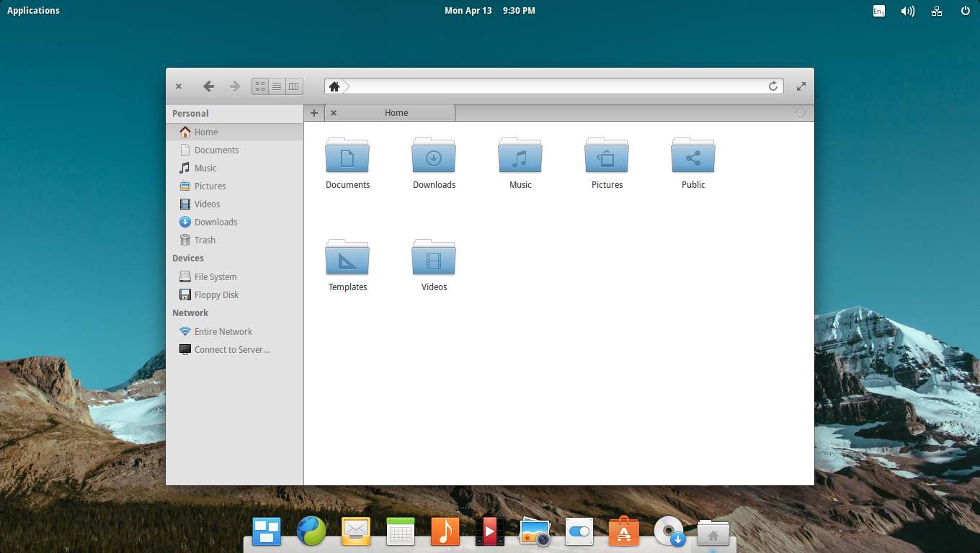The width and height of the screenshot is (980, 553).
Task: Select the Pictures folder icon
Action: 607,155
